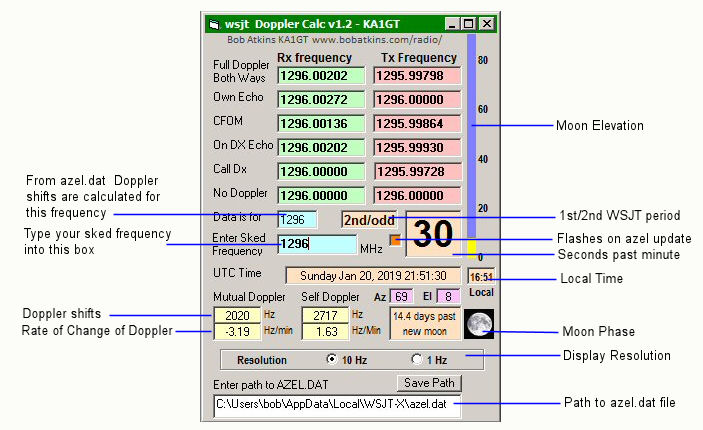Click the Self Doppler value 2717
The height and width of the screenshot is (430, 703).
click(x=325, y=315)
